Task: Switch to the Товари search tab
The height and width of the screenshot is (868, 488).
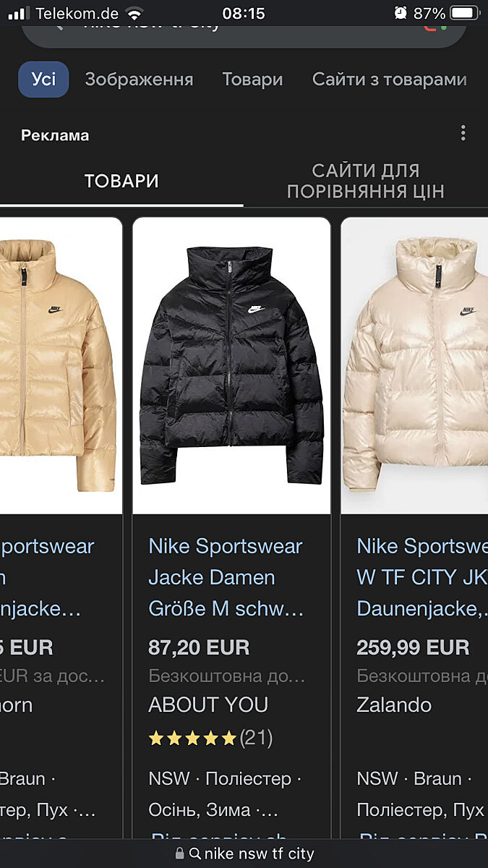Action: click(x=252, y=80)
